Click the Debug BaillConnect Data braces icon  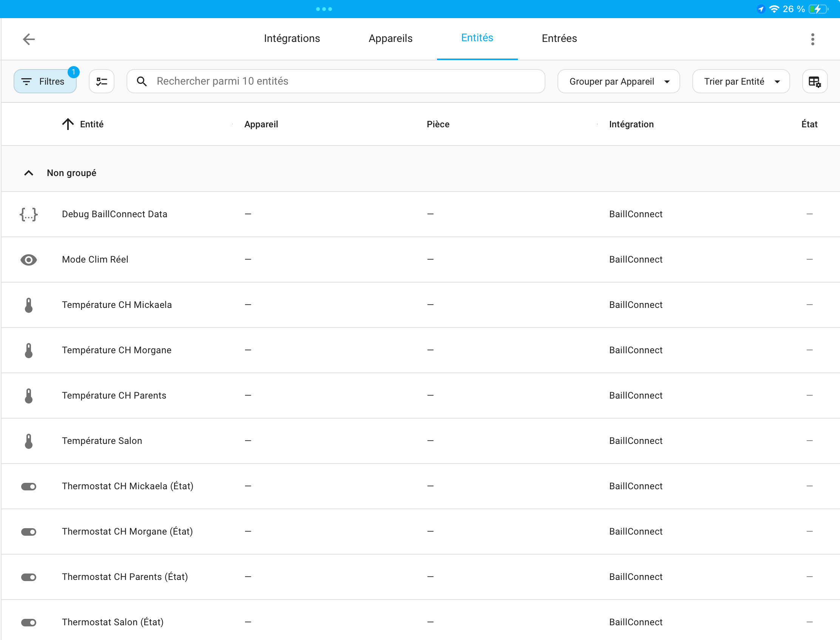click(x=29, y=214)
